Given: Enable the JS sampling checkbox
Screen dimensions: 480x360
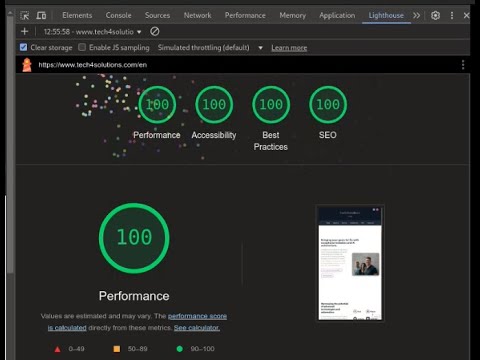Looking at the screenshot, I should click(x=82, y=47).
